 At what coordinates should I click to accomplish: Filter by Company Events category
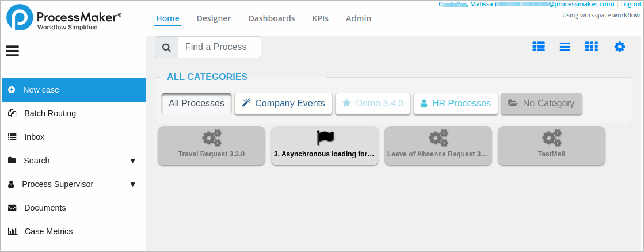(283, 104)
